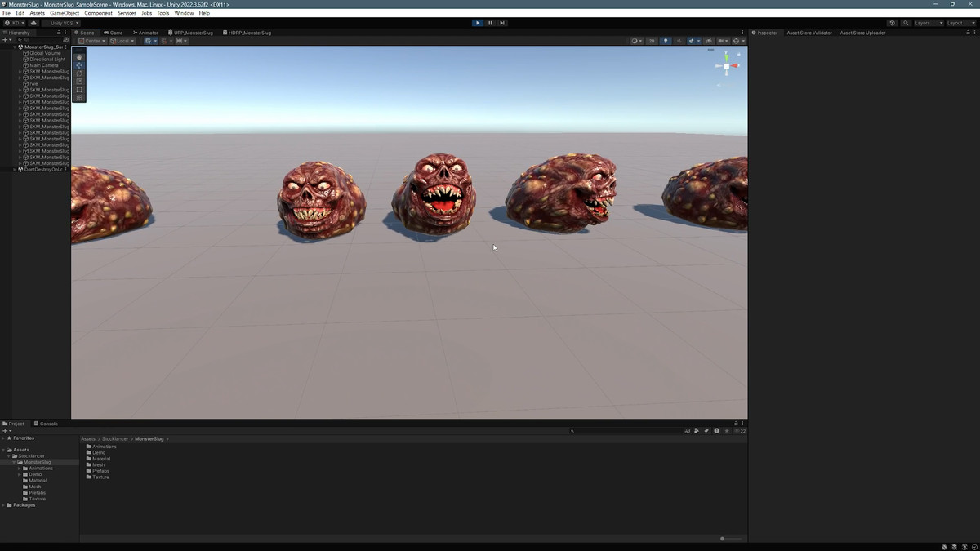Open the Assets menu
This screenshot has height=551, width=980.
click(x=38, y=13)
